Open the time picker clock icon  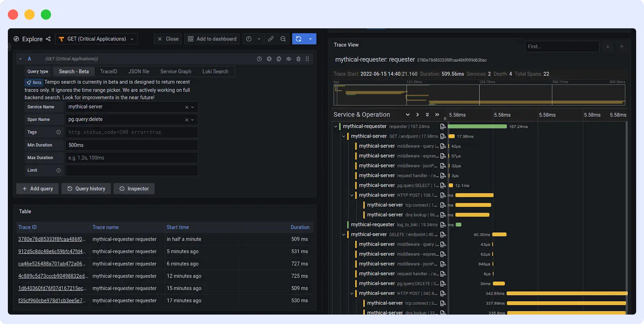[249, 39]
